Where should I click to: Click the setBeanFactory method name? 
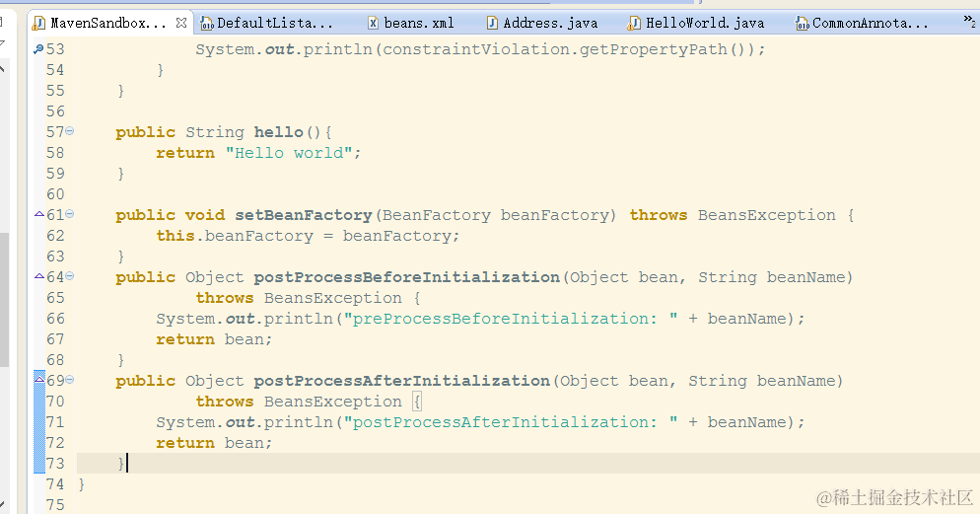(304, 215)
